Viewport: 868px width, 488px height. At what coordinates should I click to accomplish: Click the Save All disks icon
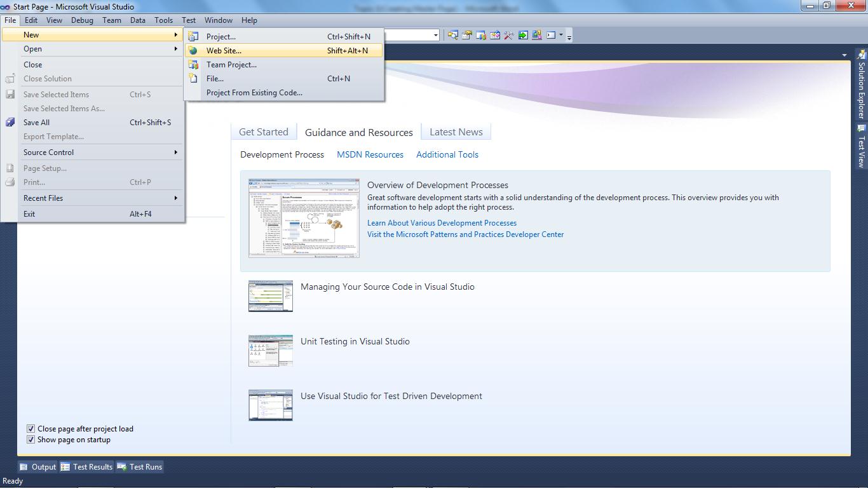10,123
